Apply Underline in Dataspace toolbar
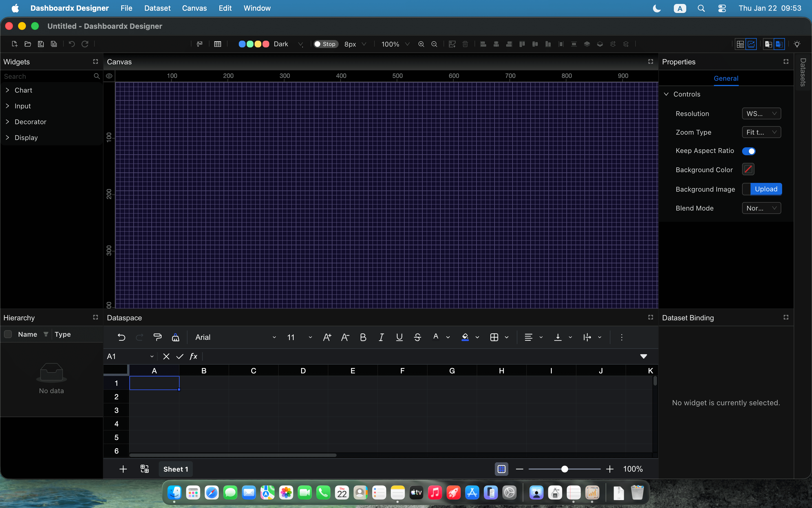Viewport: 812px width, 508px height. [399, 337]
